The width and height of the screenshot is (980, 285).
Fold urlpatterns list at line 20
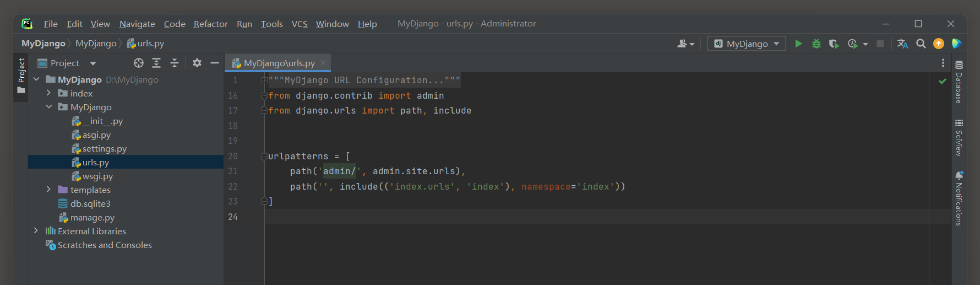[x=264, y=157]
